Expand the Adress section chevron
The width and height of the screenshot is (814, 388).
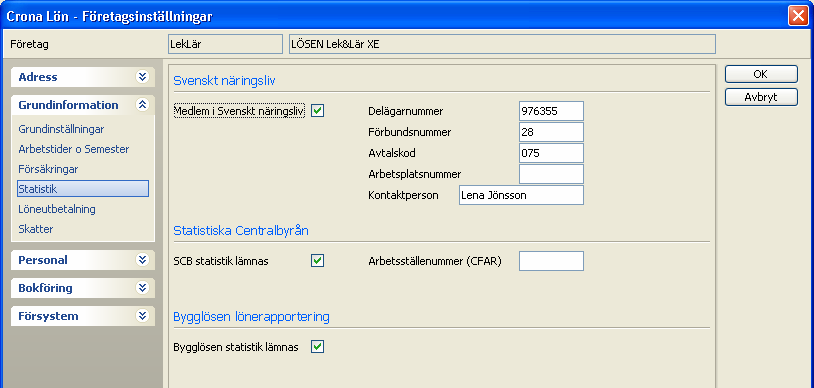coord(142,77)
